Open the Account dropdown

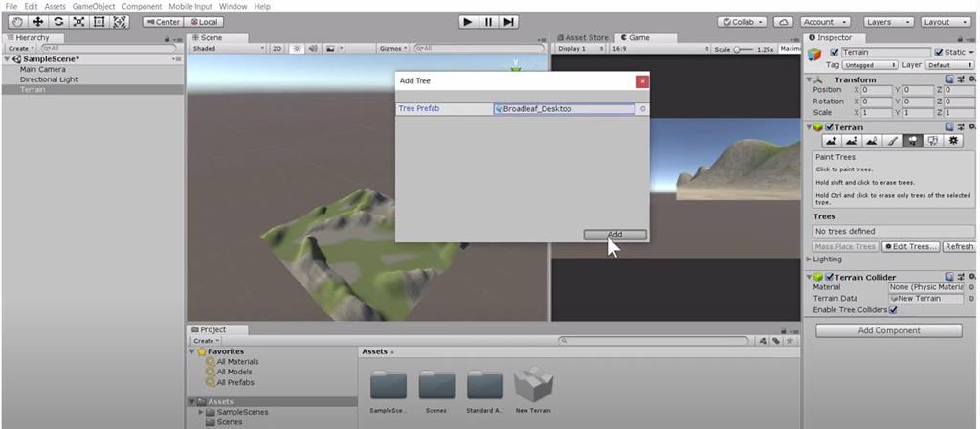point(826,22)
